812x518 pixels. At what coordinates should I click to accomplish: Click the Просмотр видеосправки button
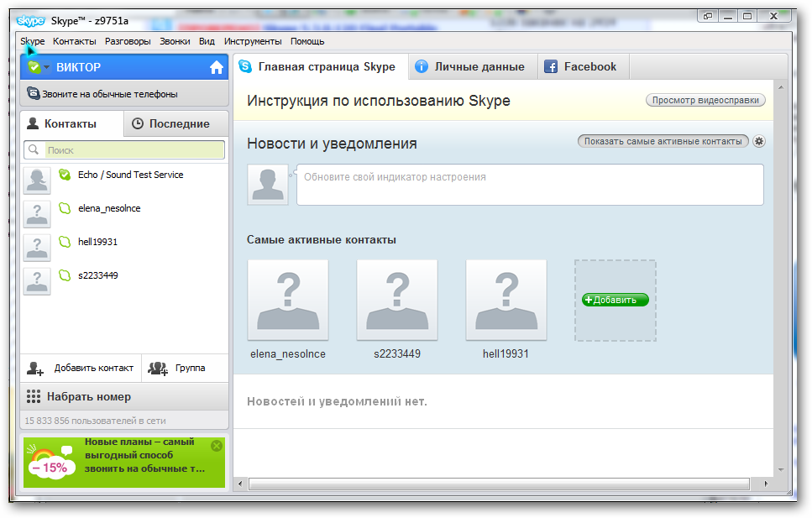coord(705,100)
